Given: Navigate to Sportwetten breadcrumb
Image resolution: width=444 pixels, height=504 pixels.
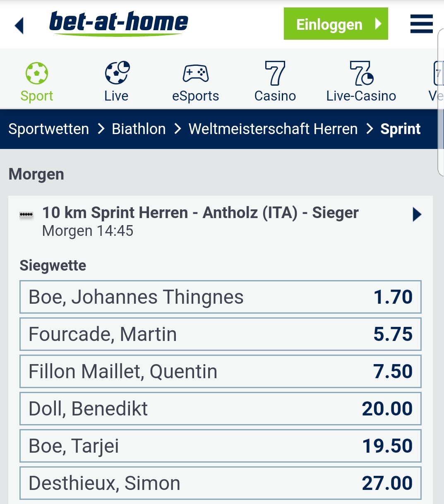Looking at the screenshot, I should [x=49, y=129].
